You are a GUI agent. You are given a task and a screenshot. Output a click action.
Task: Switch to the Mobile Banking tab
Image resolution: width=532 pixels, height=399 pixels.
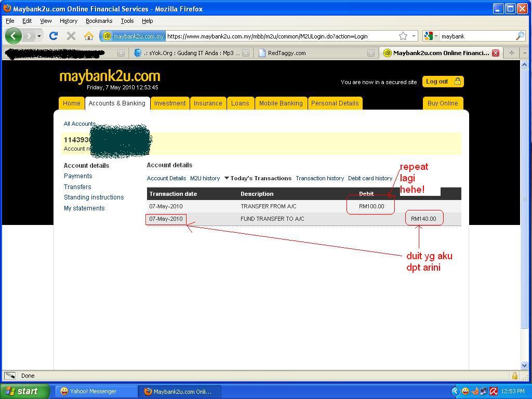[x=281, y=103]
